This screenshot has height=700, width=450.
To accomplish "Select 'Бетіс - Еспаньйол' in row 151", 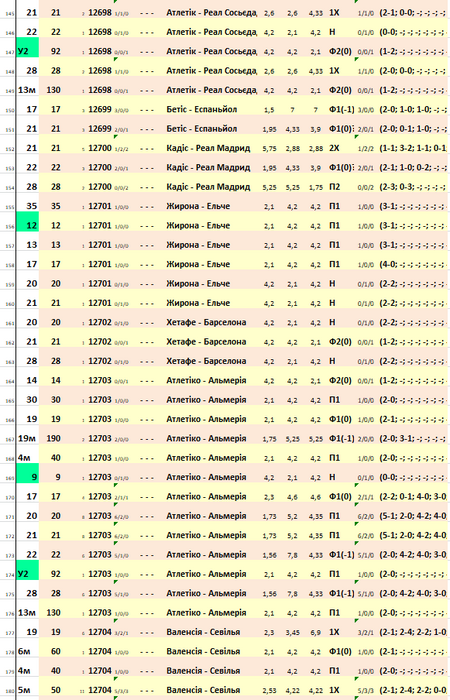I will 201,129.
